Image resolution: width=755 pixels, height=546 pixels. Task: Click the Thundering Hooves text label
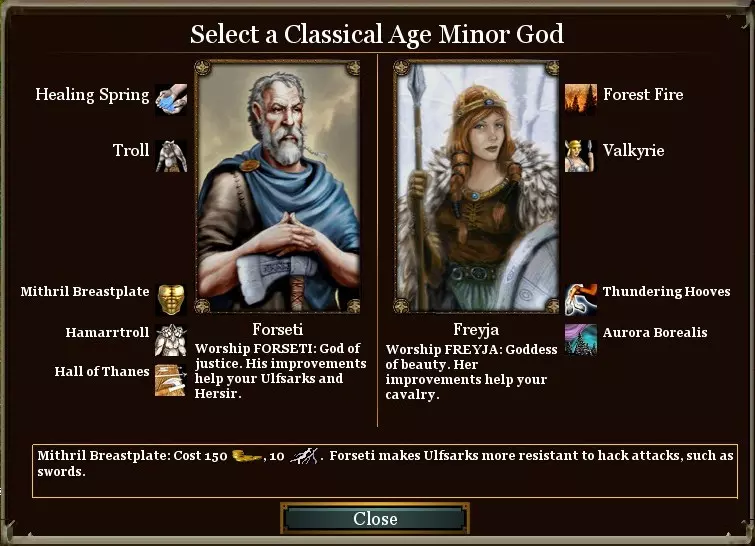tap(666, 291)
